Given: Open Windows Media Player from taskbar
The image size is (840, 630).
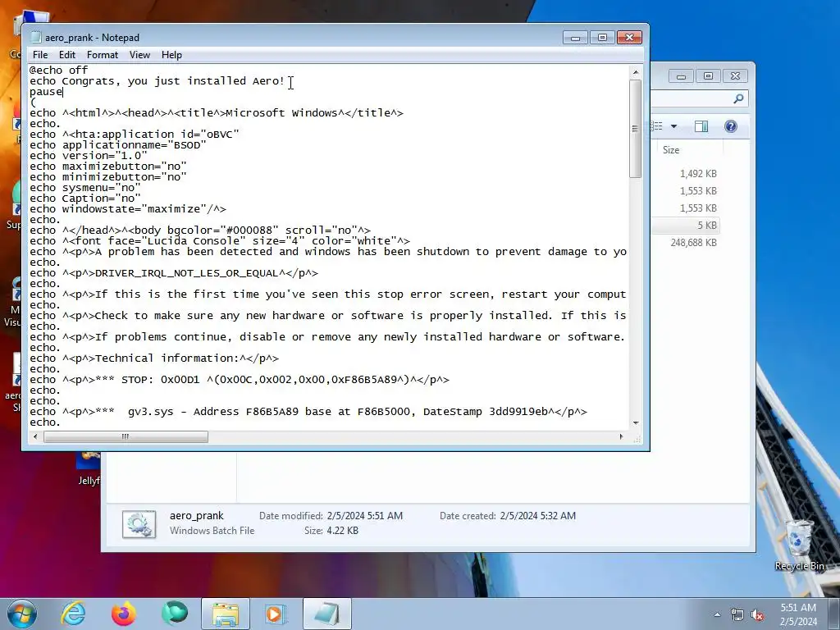Looking at the screenshot, I should pos(276,614).
